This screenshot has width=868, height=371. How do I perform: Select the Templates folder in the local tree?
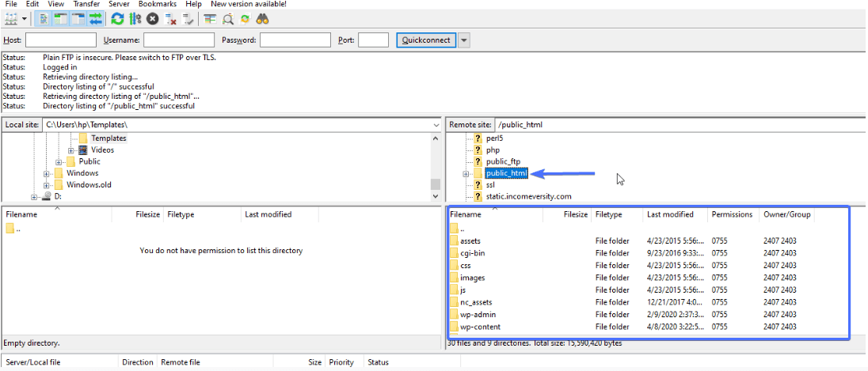(x=108, y=138)
